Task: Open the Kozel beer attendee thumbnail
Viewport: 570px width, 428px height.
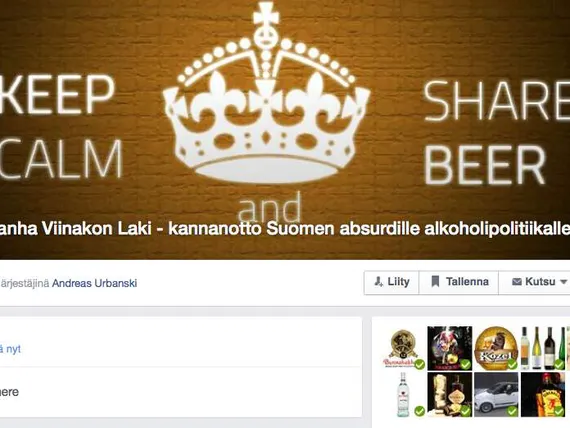Action: click(x=496, y=348)
